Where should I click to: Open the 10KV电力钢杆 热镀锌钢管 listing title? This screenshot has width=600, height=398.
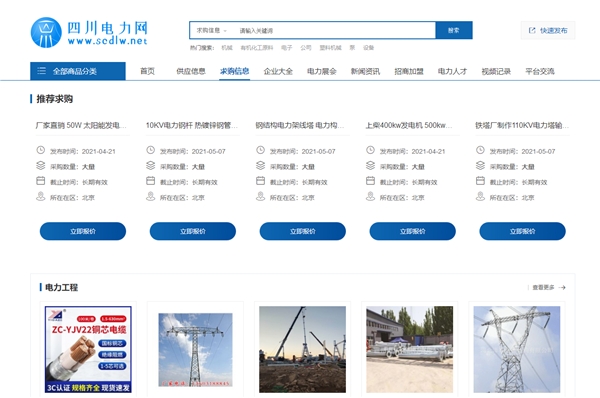pyautogui.click(x=192, y=125)
